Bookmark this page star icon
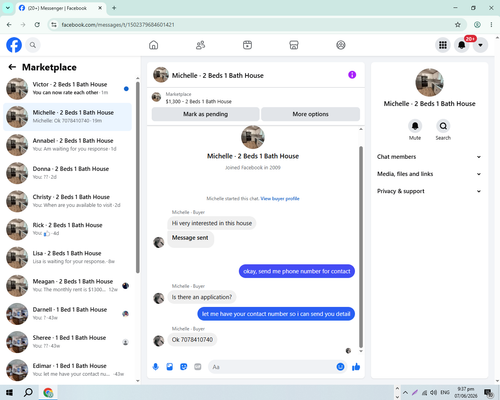 click(x=458, y=25)
